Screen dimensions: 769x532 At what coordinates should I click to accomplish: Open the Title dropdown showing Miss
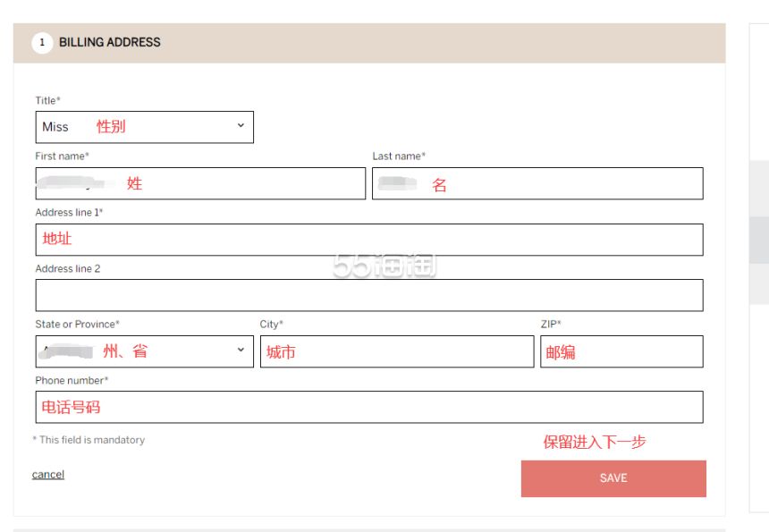click(x=144, y=127)
